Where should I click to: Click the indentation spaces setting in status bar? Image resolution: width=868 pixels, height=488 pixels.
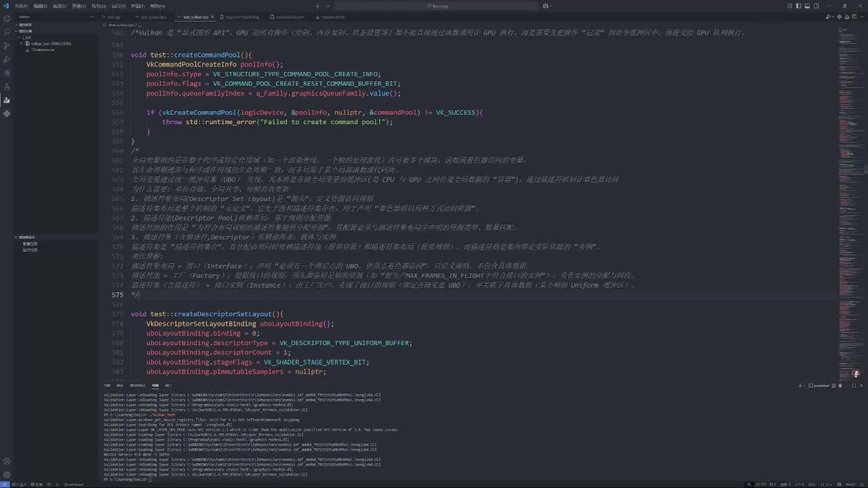[x=785, y=484]
